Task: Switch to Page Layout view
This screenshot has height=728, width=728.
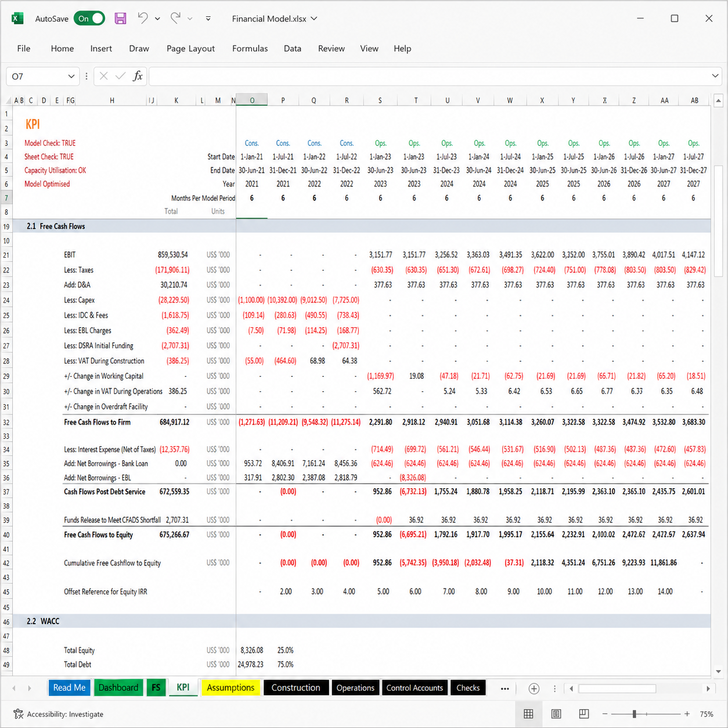Action: click(556, 714)
